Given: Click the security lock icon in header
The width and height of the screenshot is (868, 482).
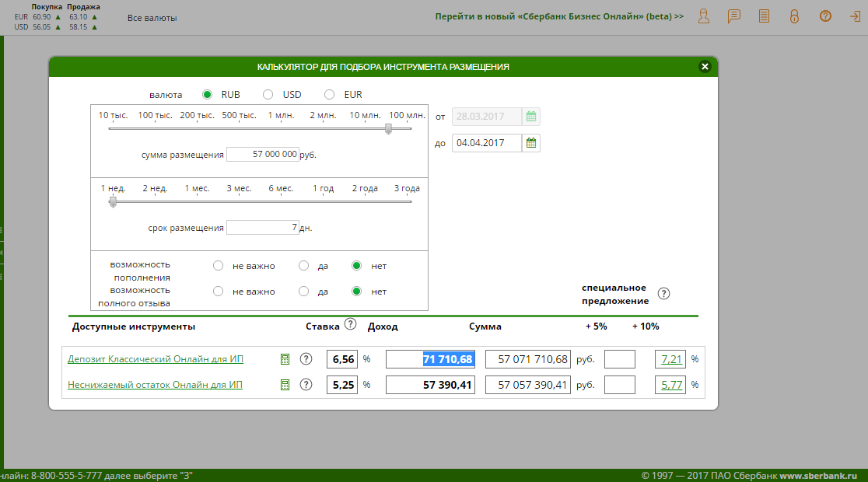Looking at the screenshot, I should coord(794,16).
